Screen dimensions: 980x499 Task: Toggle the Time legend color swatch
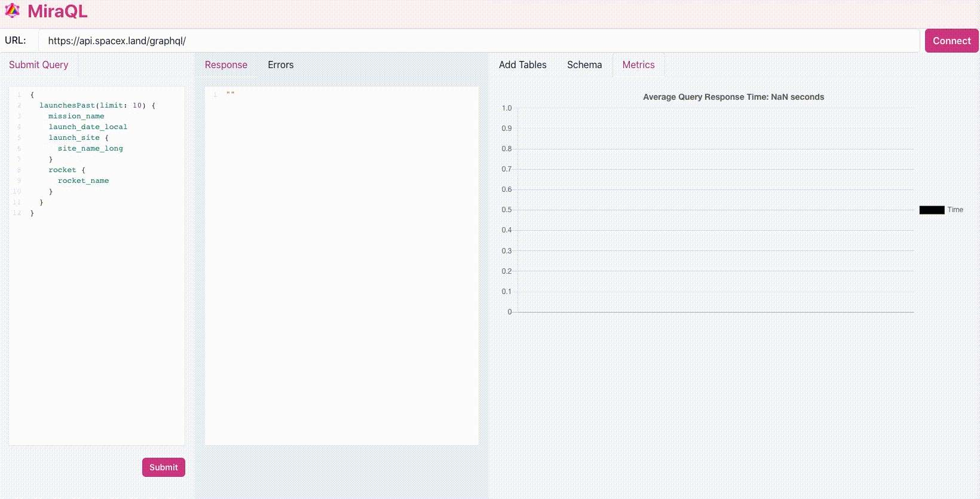(932, 210)
